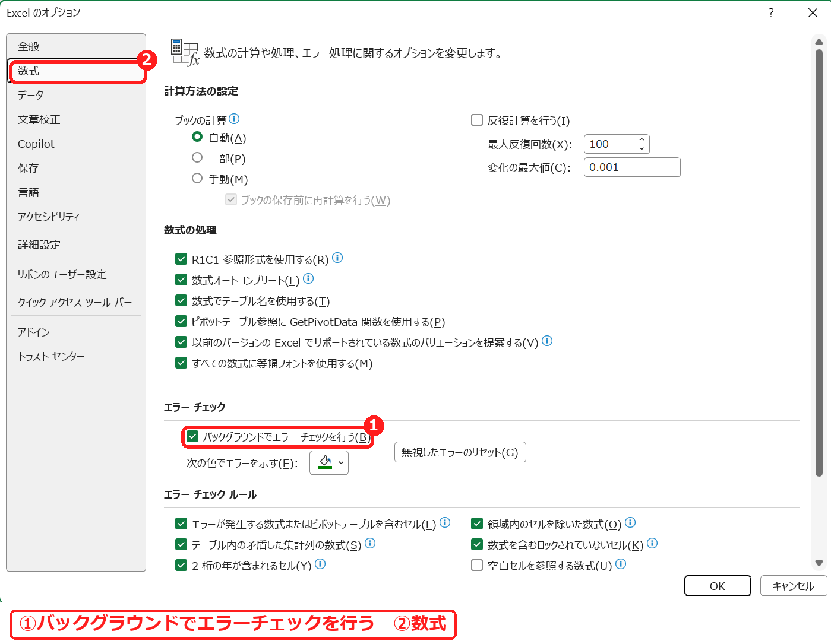Click 無視したエラーのリセット button
The width and height of the screenshot is (831, 644).
click(x=460, y=452)
